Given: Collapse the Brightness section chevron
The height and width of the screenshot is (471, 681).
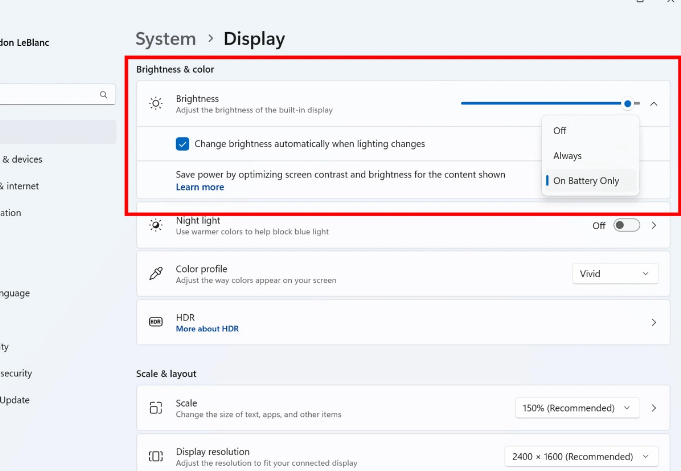Looking at the screenshot, I should pyautogui.click(x=653, y=103).
